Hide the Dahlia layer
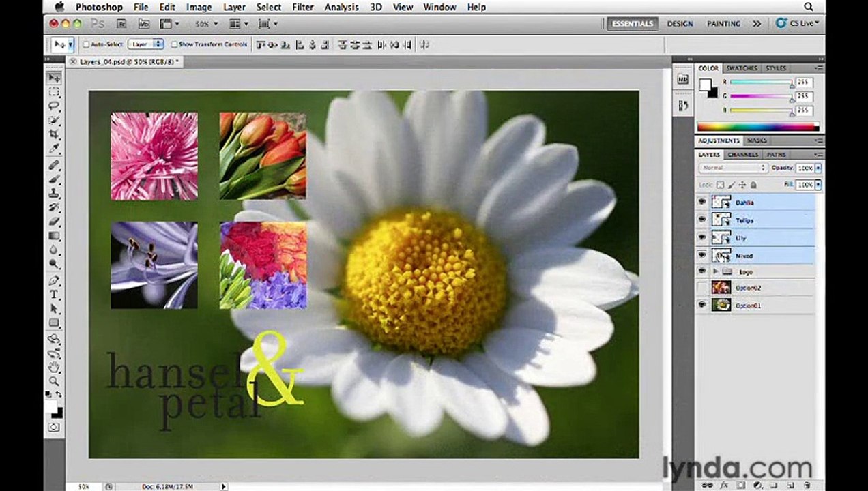Image resolution: width=868 pixels, height=491 pixels. (x=701, y=202)
